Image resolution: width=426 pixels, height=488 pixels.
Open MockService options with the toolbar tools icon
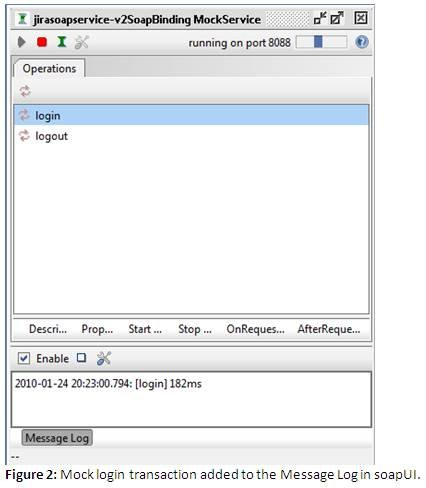(82, 42)
